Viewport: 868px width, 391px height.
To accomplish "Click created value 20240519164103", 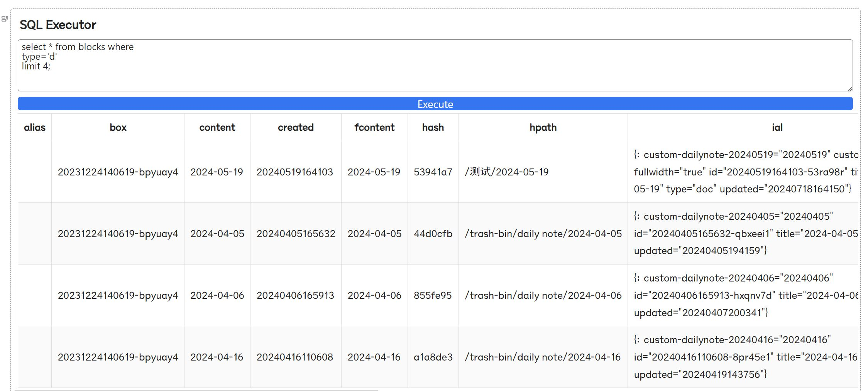I will click(x=295, y=172).
